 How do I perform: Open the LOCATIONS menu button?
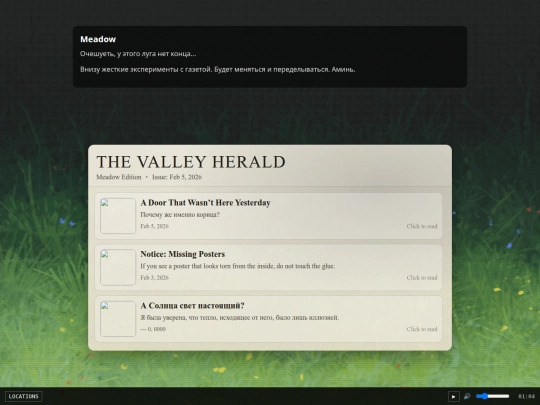23,396
